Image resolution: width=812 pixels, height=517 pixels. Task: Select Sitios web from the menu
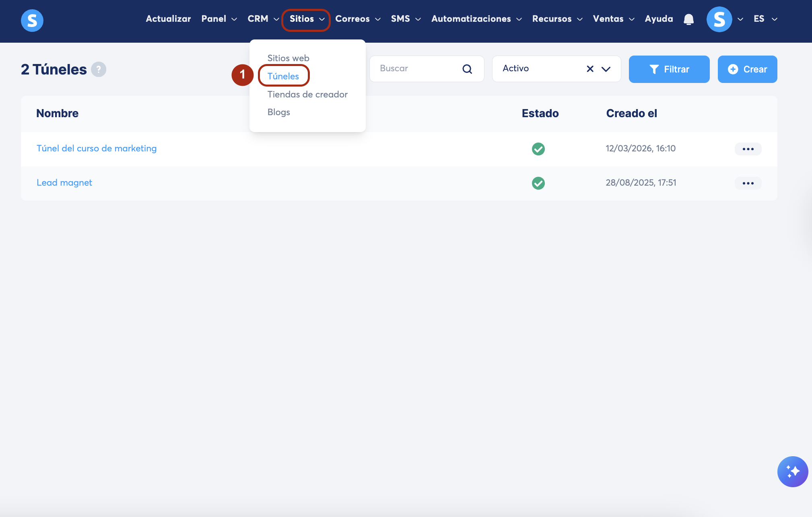[288, 58]
